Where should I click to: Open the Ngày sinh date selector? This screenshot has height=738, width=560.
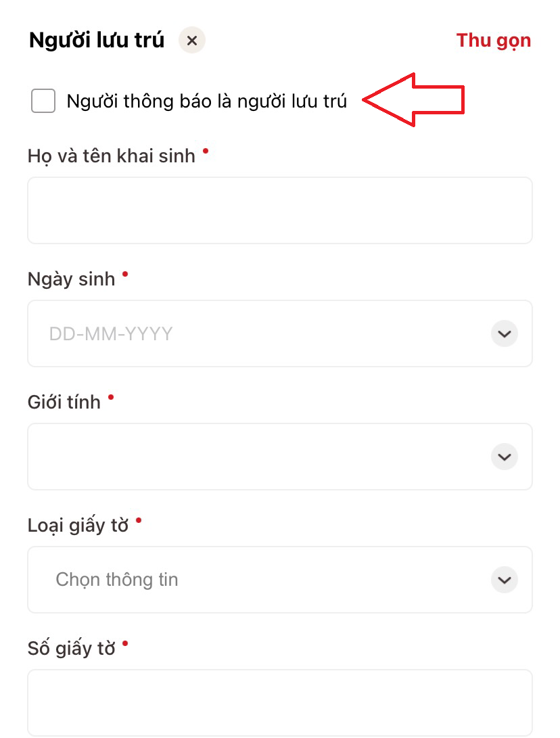(x=280, y=333)
